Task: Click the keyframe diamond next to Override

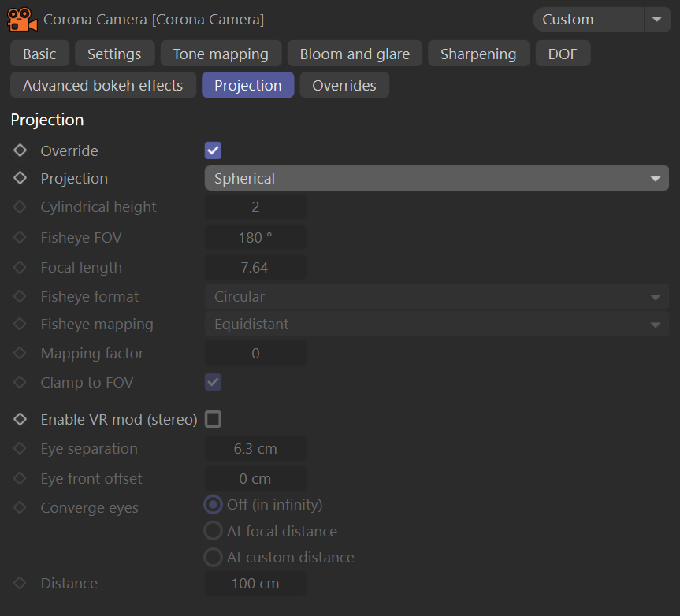Action: click(20, 150)
